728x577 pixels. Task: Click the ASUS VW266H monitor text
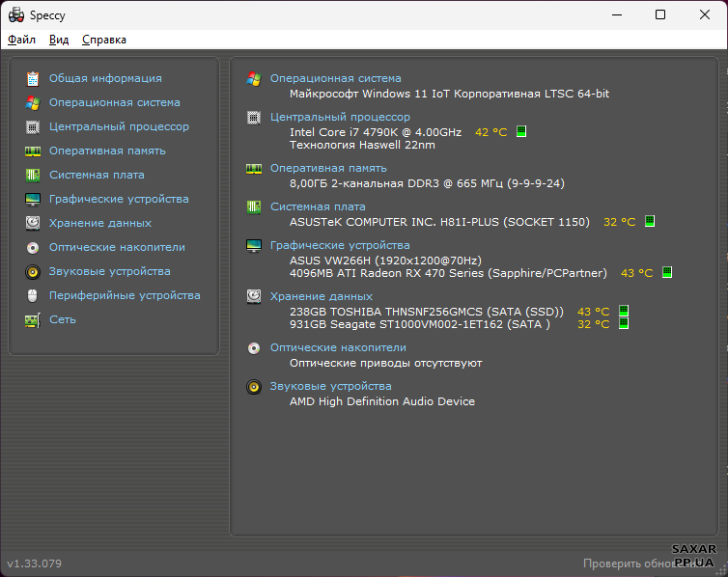click(385, 261)
